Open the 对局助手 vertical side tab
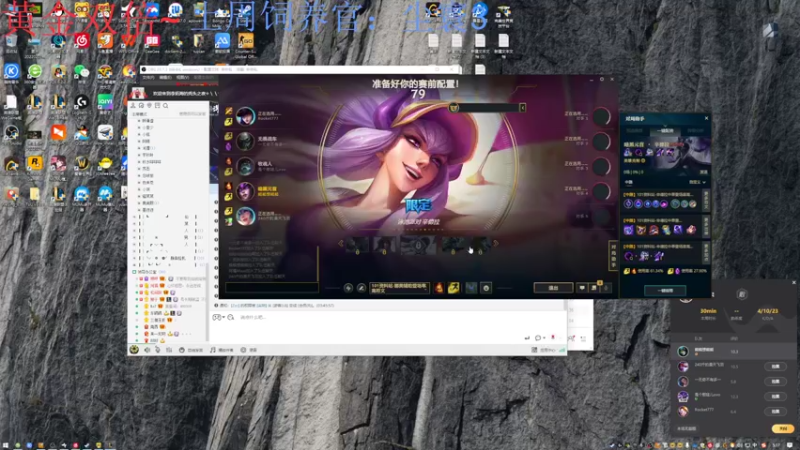This screenshot has width=800, height=450. pos(613,256)
